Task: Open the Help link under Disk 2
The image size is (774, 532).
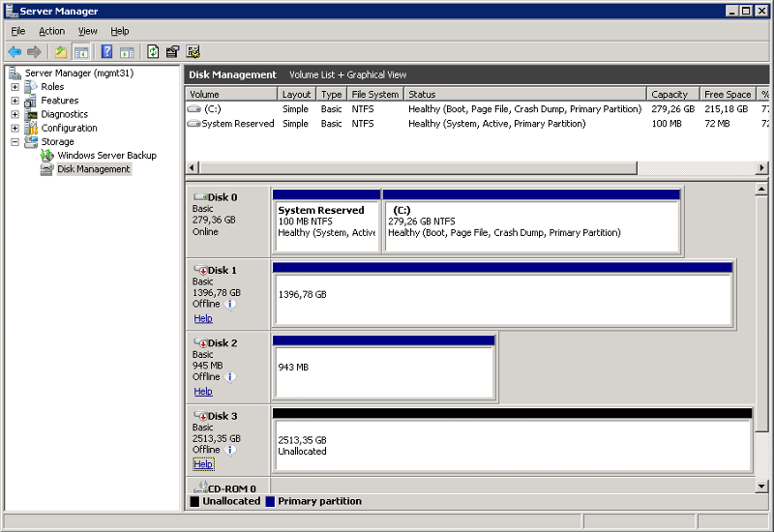Action: (203, 392)
